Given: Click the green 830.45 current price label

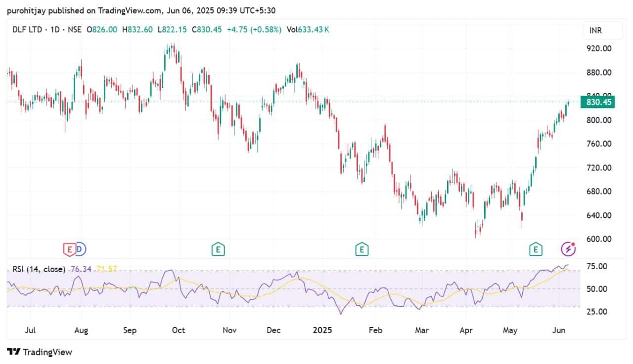Looking at the screenshot, I should click(x=598, y=102).
